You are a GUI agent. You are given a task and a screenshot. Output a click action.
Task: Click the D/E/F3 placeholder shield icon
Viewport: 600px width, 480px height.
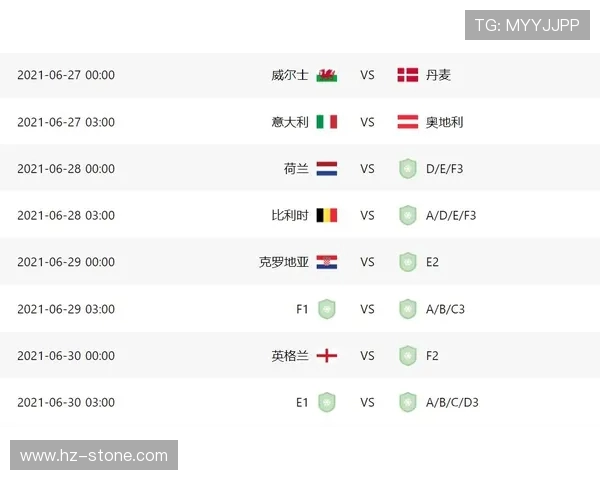407,169
